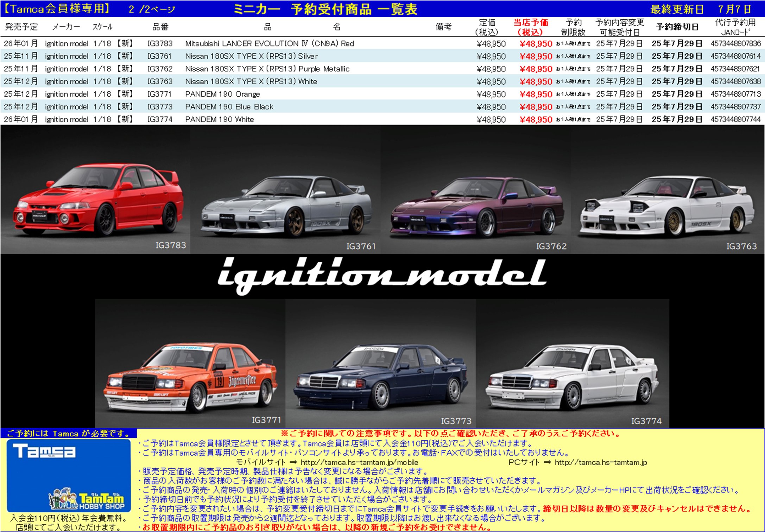
Task: Click JAN code 4573448907614
Action: [735, 56]
